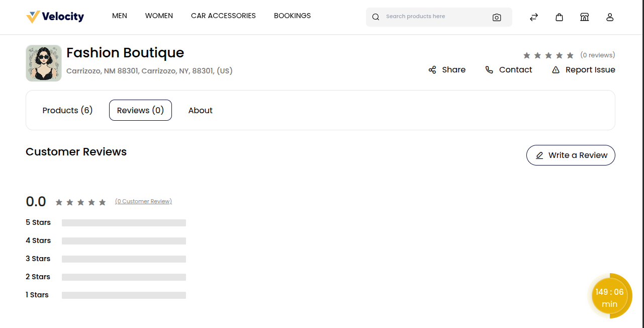Screen dimensions: 644x328
Task: Open the MEN menu
Action: click(120, 16)
